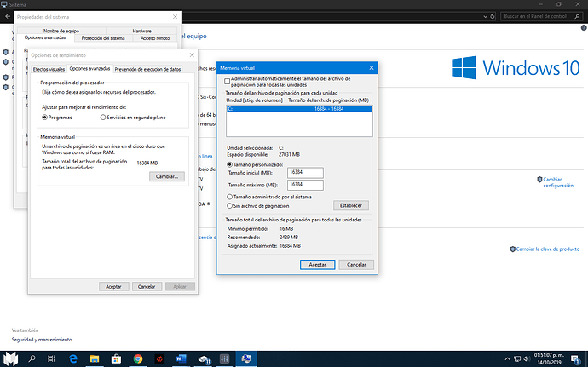Open Microsoft Word from the taskbar
The height and width of the screenshot is (367, 588).
tap(181, 358)
